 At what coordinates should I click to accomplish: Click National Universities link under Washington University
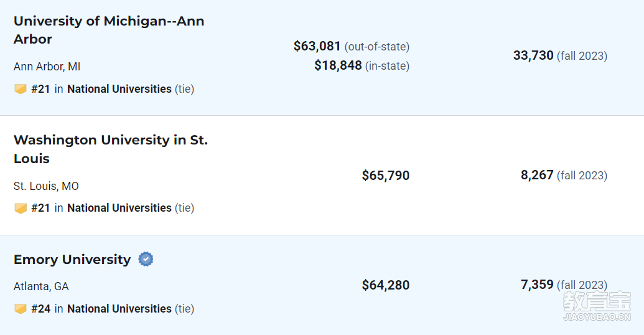coord(119,208)
